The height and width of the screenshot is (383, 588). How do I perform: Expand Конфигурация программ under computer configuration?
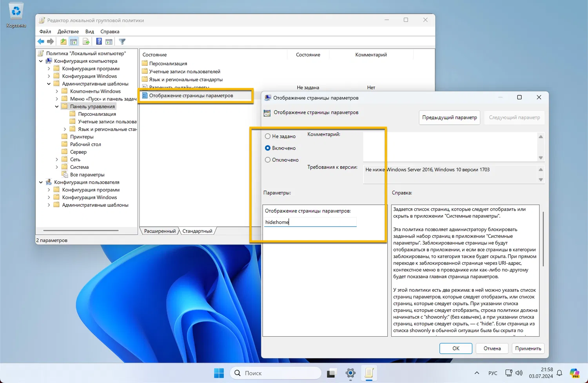coord(49,69)
